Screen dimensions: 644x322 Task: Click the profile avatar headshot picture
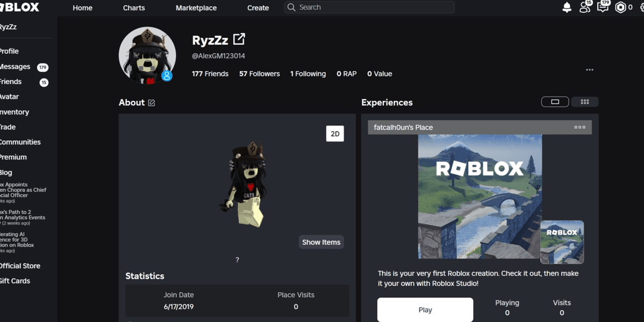pyautogui.click(x=147, y=55)
